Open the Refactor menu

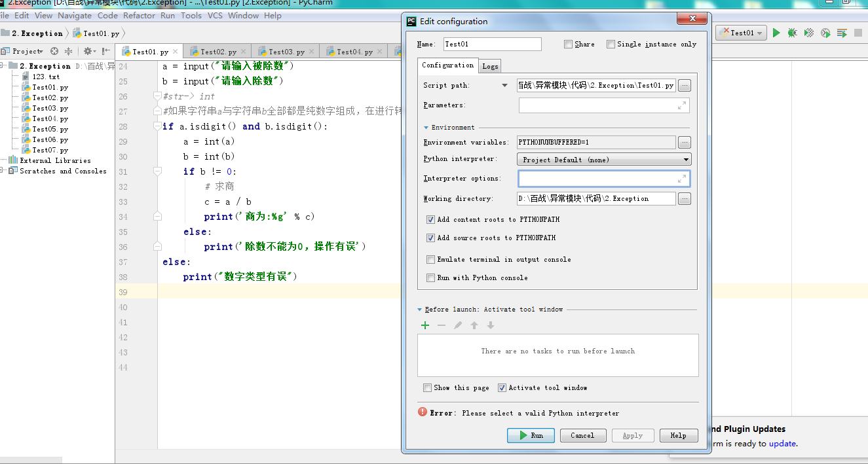click(140, 15)
